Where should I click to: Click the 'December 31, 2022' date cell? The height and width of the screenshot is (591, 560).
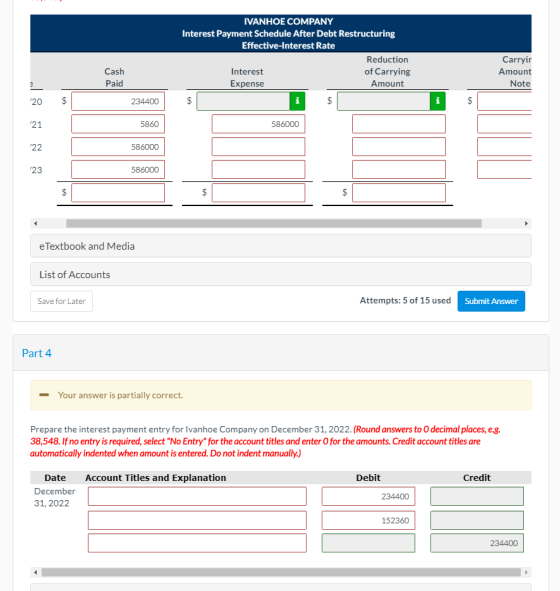[55, 497]
